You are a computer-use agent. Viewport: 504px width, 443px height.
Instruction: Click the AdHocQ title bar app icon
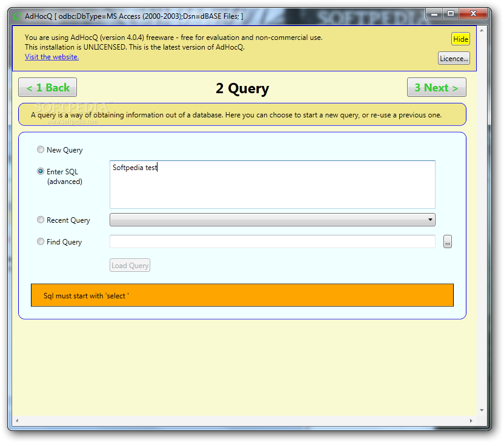[17, 16]
